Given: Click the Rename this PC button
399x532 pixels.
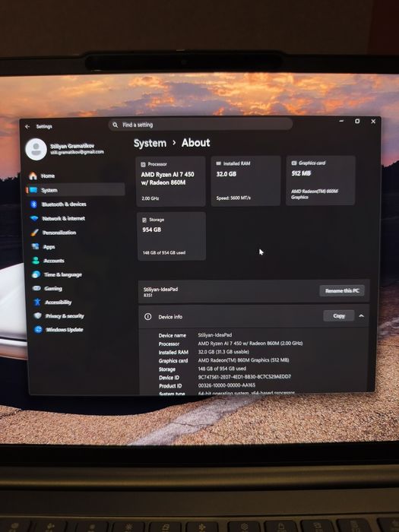Looking at the screenshot, I should 342,291.
